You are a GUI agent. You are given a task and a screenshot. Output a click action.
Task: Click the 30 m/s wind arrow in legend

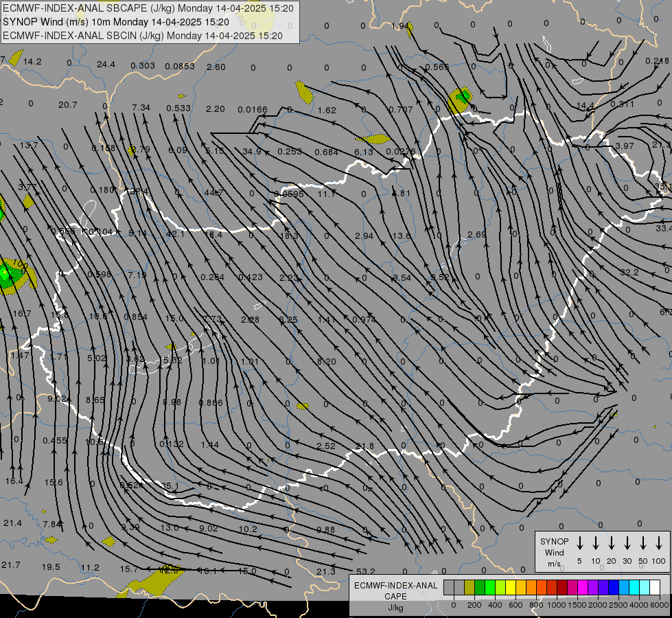627,543
